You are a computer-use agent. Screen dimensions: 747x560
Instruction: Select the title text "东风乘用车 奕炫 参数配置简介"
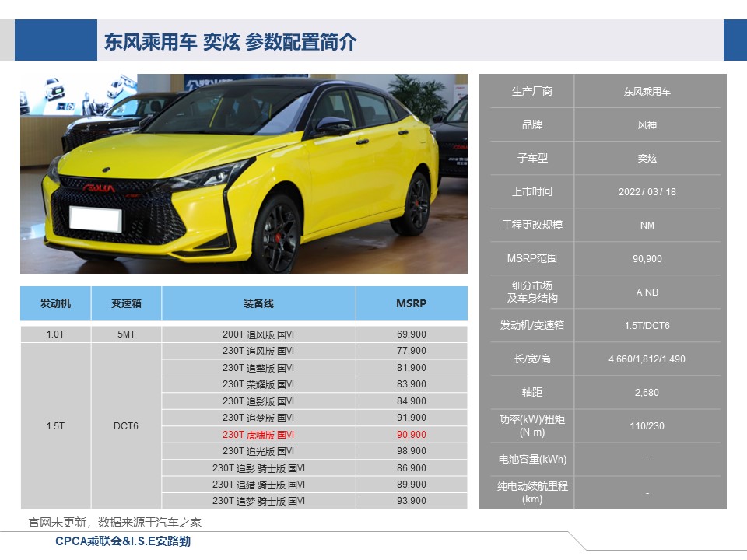[x=230, y=42]
